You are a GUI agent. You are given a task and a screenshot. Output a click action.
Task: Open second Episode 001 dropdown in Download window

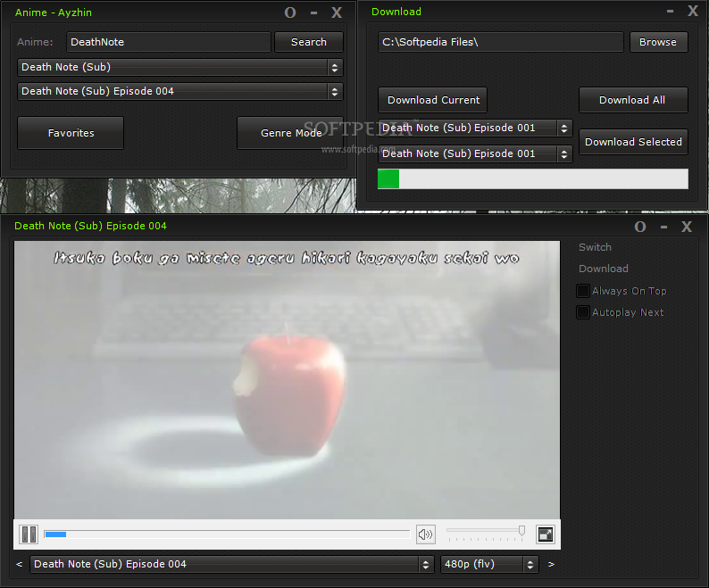475,153
